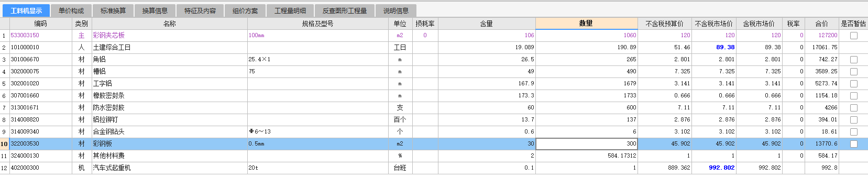Click the 税率 column header
This screenshot has width=868, height=189.
(794, 24)
